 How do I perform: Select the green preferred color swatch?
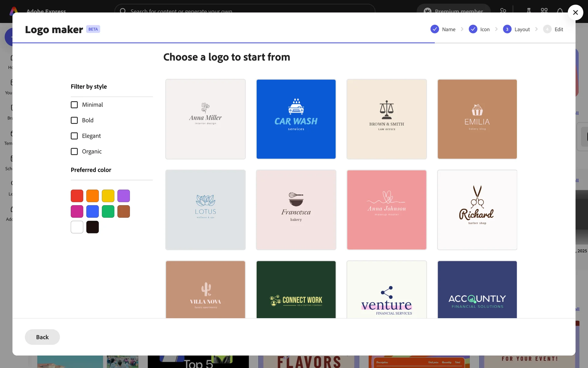click(x=108, y=211)
